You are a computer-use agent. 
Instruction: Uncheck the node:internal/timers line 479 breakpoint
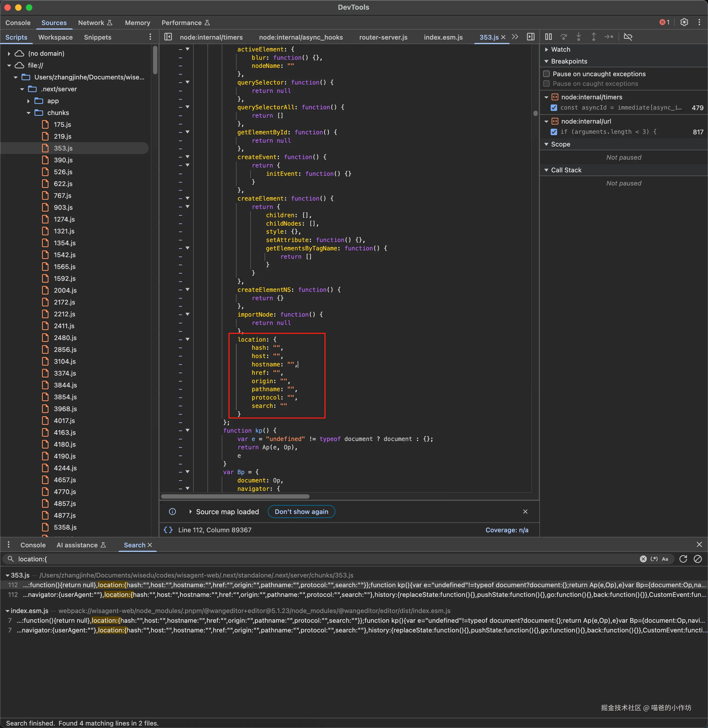554,108
